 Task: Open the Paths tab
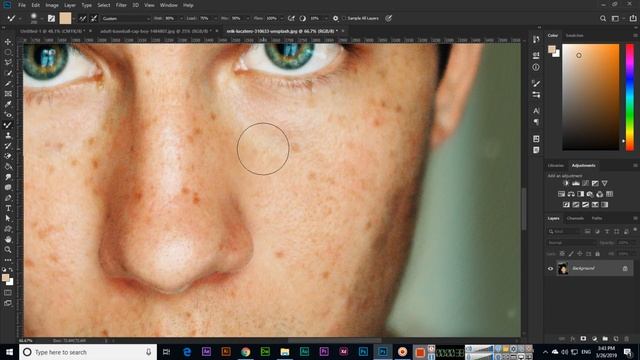597,218
